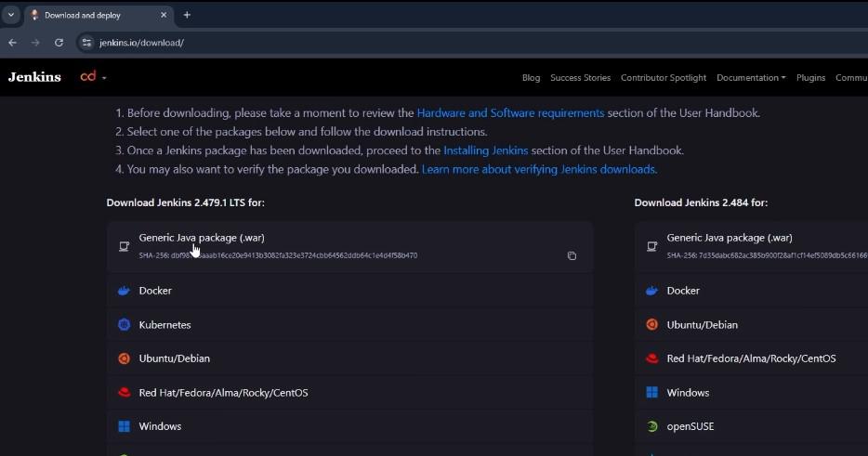Click the Download Jenkins 2.479.1 LTS heading

tap(186, 202)
